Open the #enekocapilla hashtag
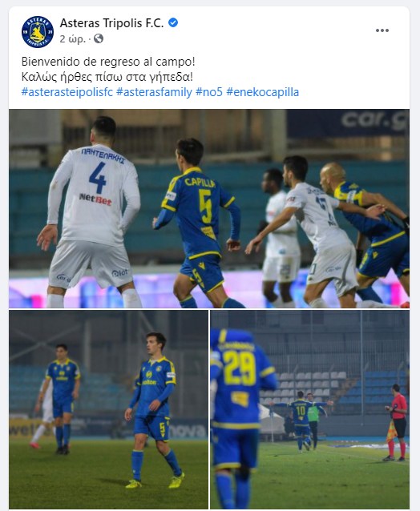The image size is (420, 511). click(x=263, y=92)
